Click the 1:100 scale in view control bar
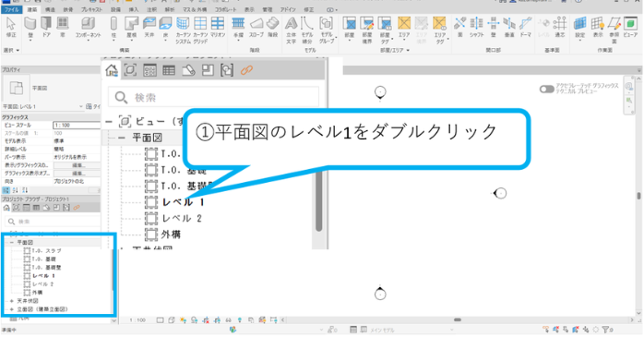The height and width of the screenshot is (337, 644). coord(137,319)
